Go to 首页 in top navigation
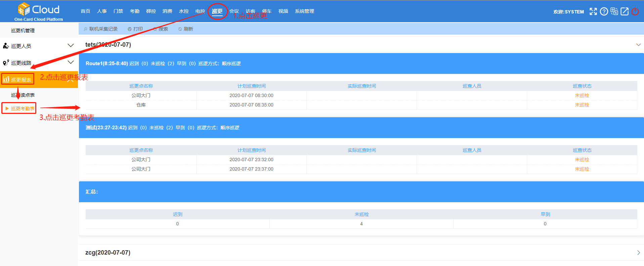Image resolution: width=644 pixels, height=266 pixels. pyautogui.click(x=85, y=11)
